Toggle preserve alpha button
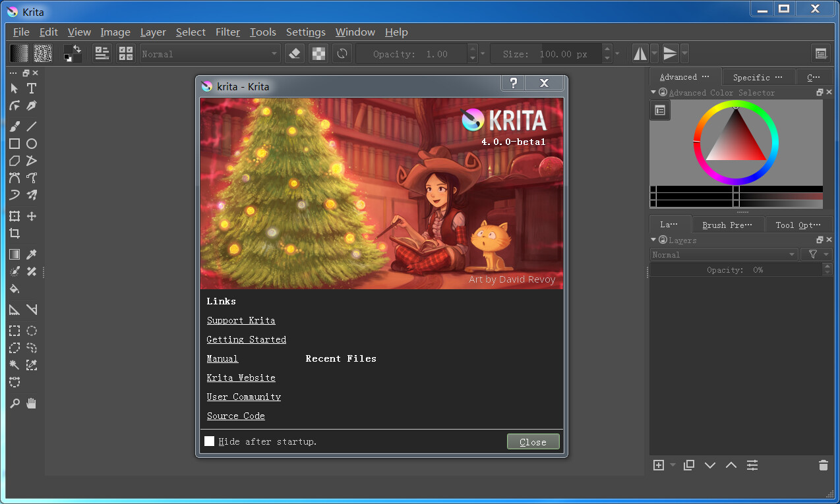Image resolution: width=840 pixels, height=504 pixels. pos(318,54)
